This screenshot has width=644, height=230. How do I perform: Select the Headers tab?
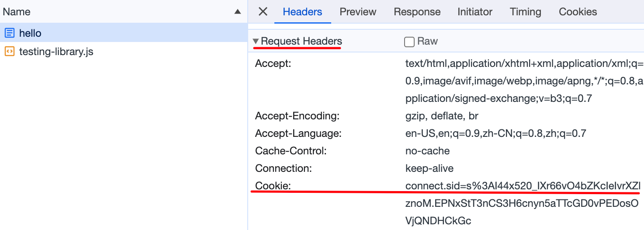(x=302, y=12)
